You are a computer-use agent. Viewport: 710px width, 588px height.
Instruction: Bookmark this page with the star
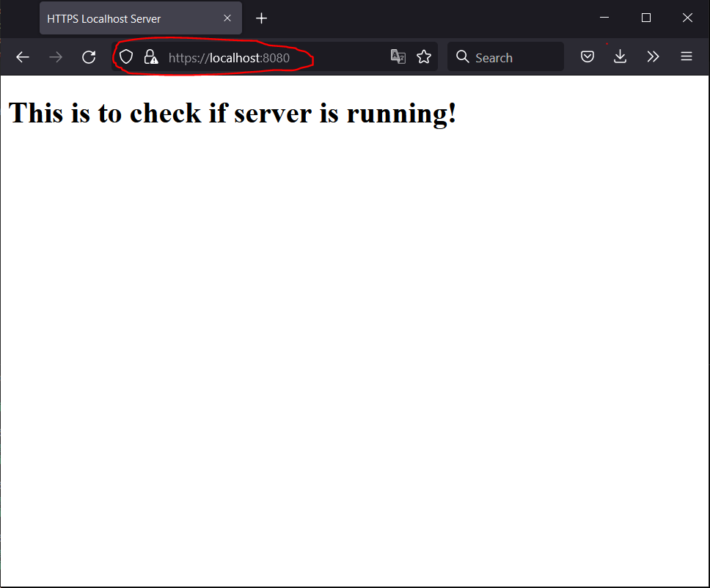click(x=424, y=56)
